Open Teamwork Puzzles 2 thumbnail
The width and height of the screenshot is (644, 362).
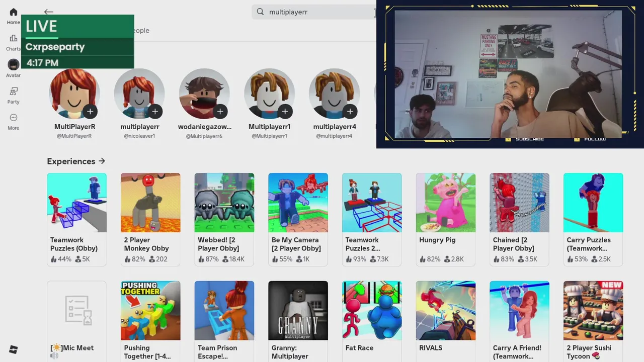coord(372,203)
